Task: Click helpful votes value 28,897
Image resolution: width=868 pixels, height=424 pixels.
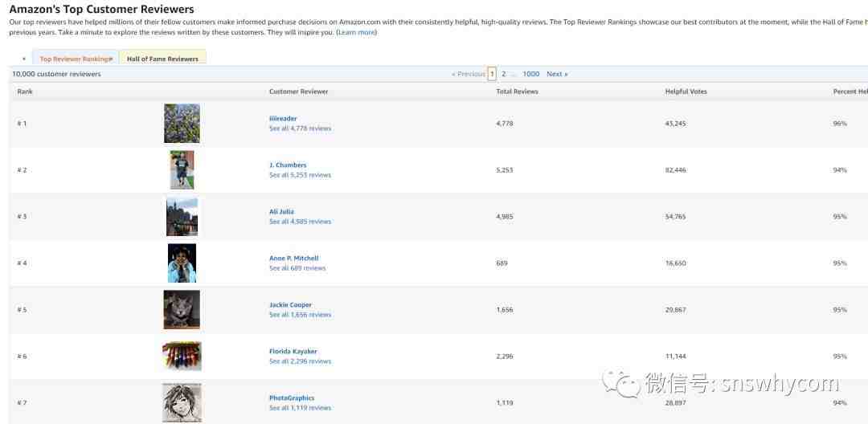Action: 675,402
